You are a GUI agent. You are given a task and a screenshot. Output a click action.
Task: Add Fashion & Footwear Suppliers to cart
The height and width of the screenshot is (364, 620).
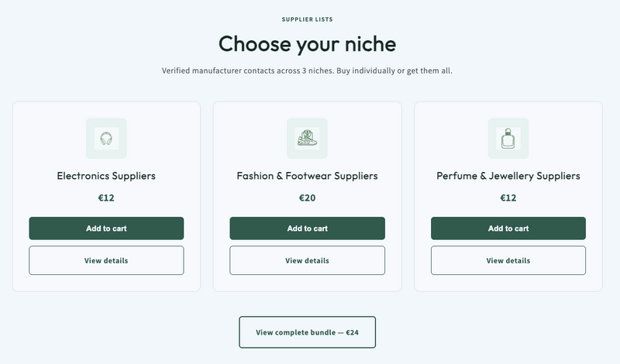coord(307,228)
